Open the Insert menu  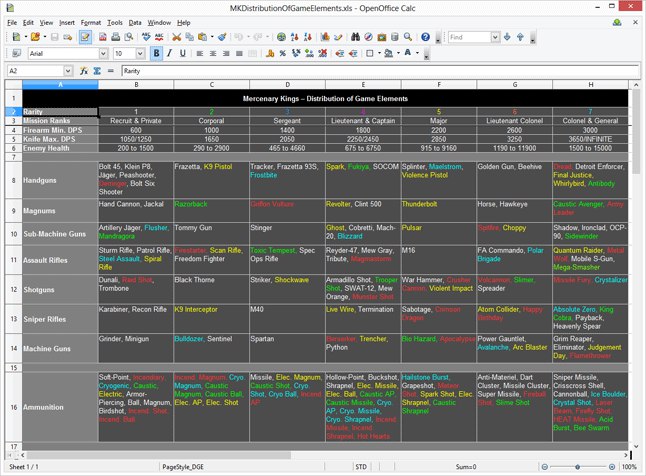coord(67,23)
